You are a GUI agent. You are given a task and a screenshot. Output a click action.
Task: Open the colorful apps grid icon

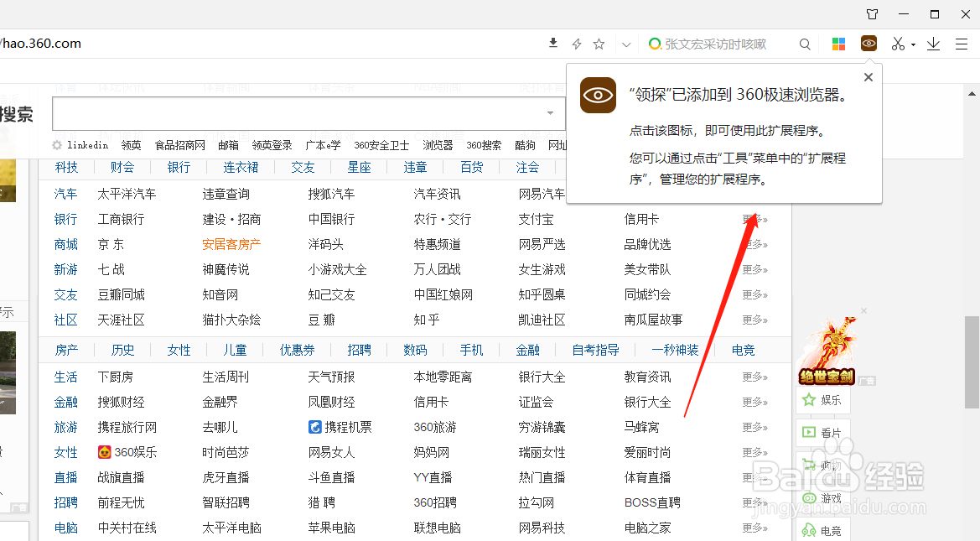click(x=839, y=44)
